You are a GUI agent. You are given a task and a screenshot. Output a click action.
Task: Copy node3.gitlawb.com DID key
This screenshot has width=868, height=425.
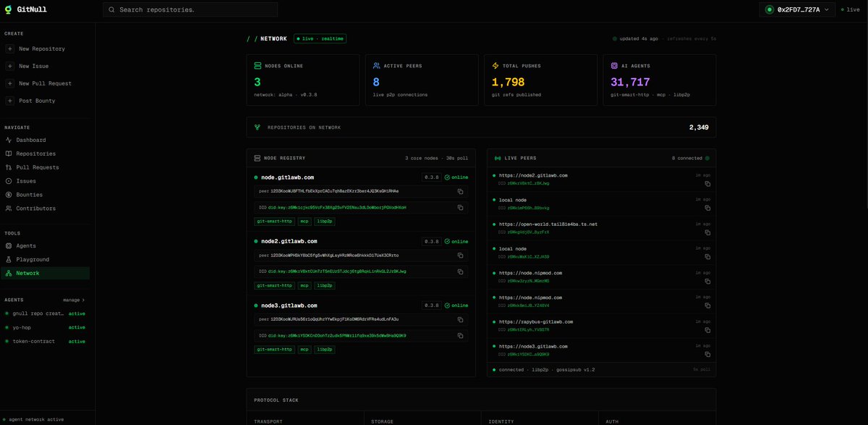[460, 335]
